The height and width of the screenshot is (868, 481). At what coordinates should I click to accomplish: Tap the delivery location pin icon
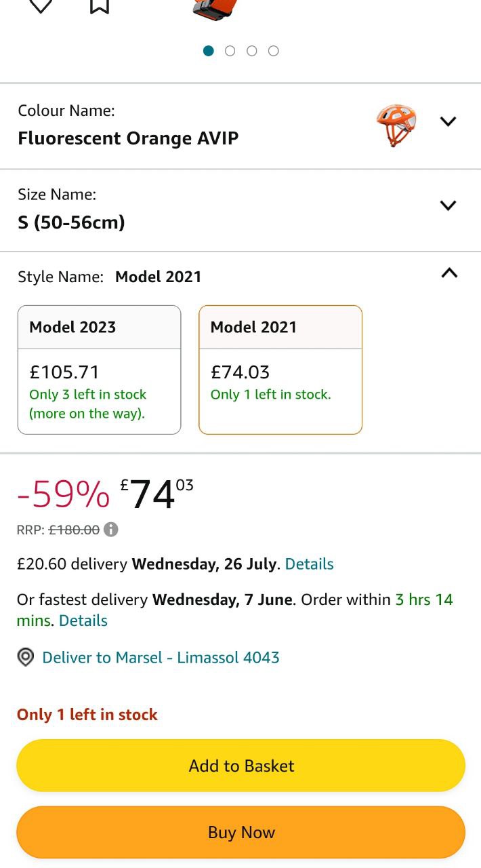26,657
